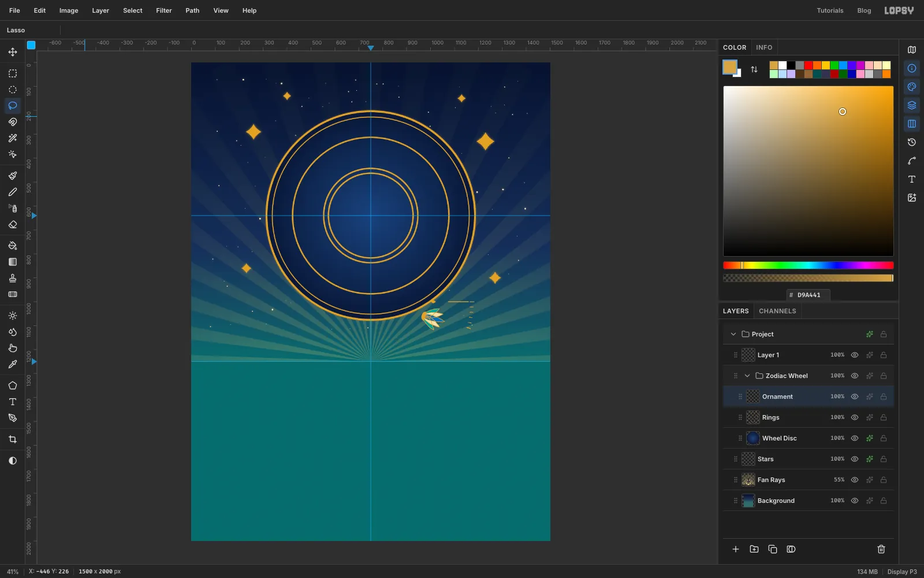Hide the Background layer

point(855,501)
